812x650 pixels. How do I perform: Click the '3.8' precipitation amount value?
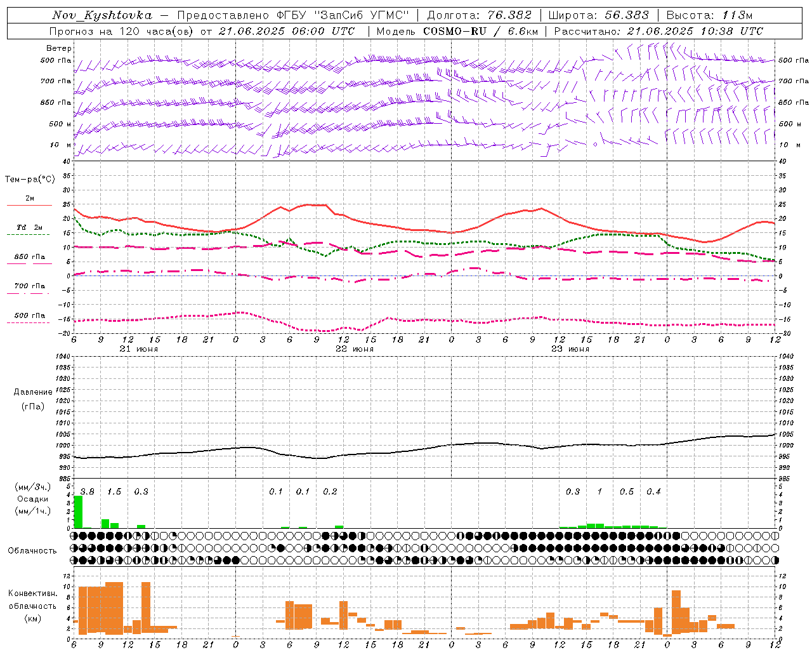(87, 491)
